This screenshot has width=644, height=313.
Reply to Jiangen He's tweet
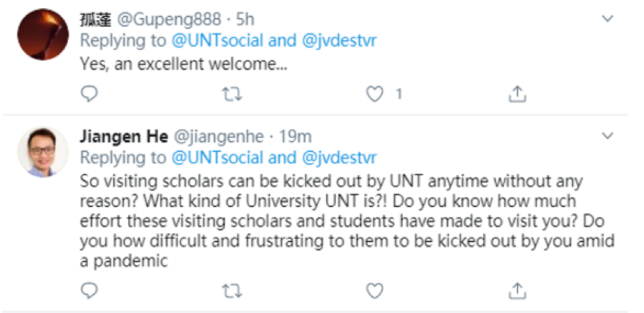point(89,289)
